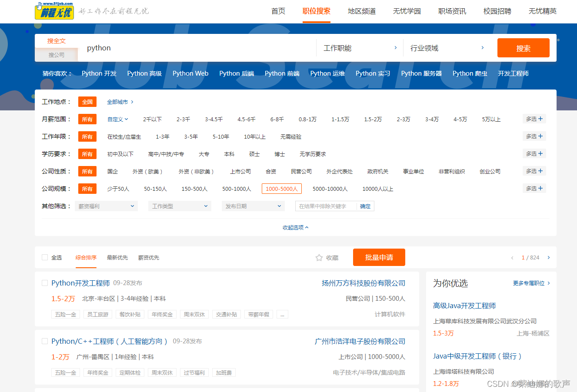Screen dimensions: 577x392
Task: Filter company size by 10000人以上
Action: coord(378,189)
